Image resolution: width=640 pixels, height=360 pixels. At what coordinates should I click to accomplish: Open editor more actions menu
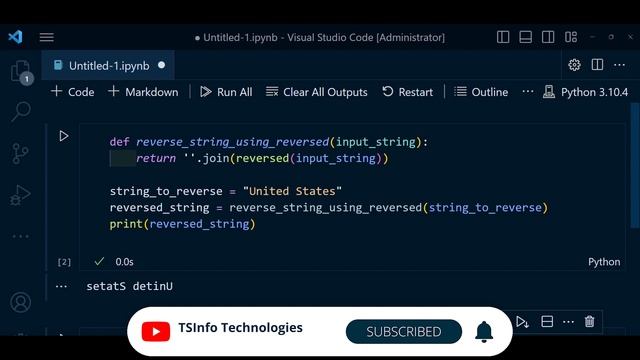coord(619,65)
